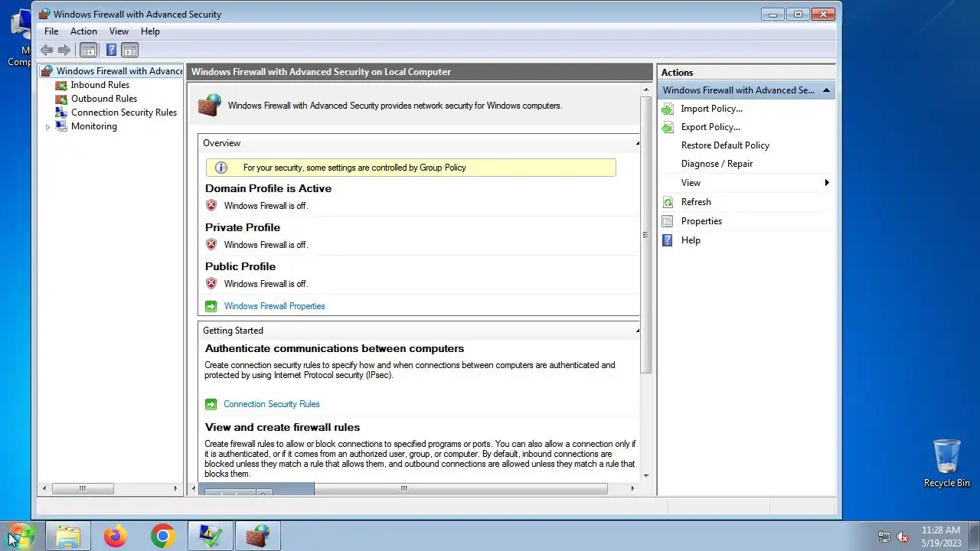Select Outbound Rules in the tree
Screen dimensions: 980x551
pyautogui.click(x=103, y=99)
